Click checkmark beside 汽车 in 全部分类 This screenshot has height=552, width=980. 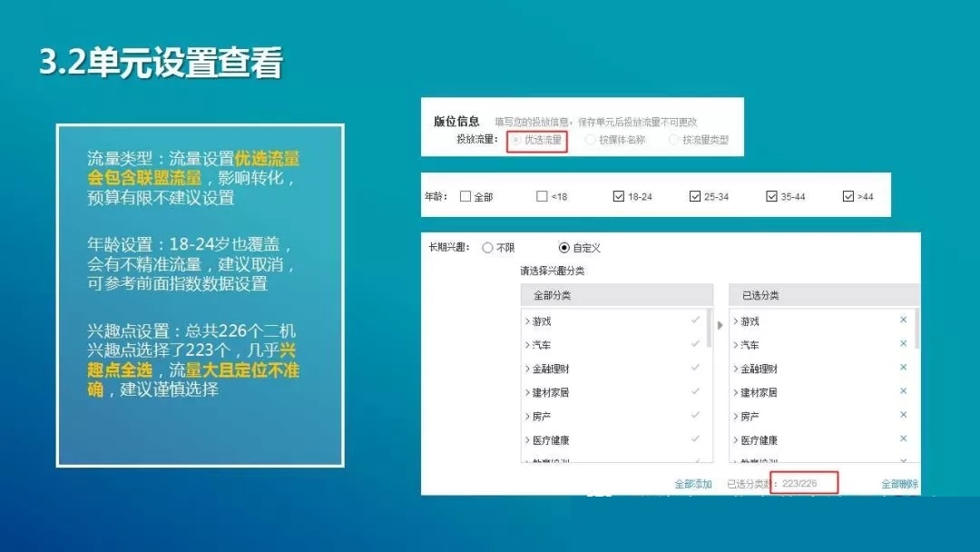pyautogui.click(x=695, y=344)
